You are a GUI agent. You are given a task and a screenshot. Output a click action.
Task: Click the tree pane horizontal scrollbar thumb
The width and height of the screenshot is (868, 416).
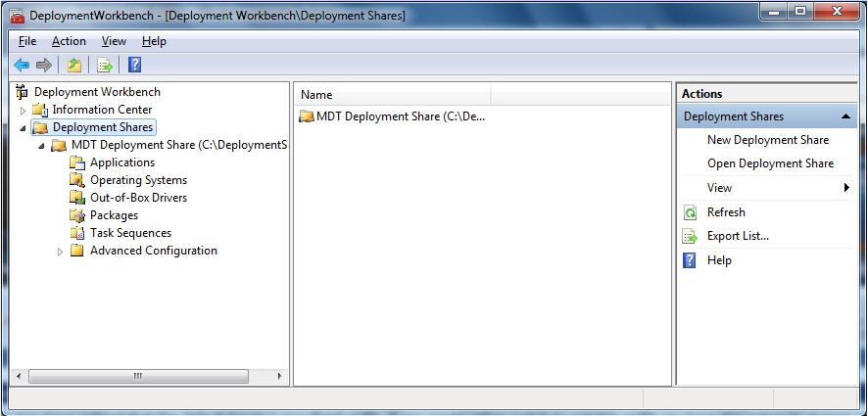(x=138, y=376)
